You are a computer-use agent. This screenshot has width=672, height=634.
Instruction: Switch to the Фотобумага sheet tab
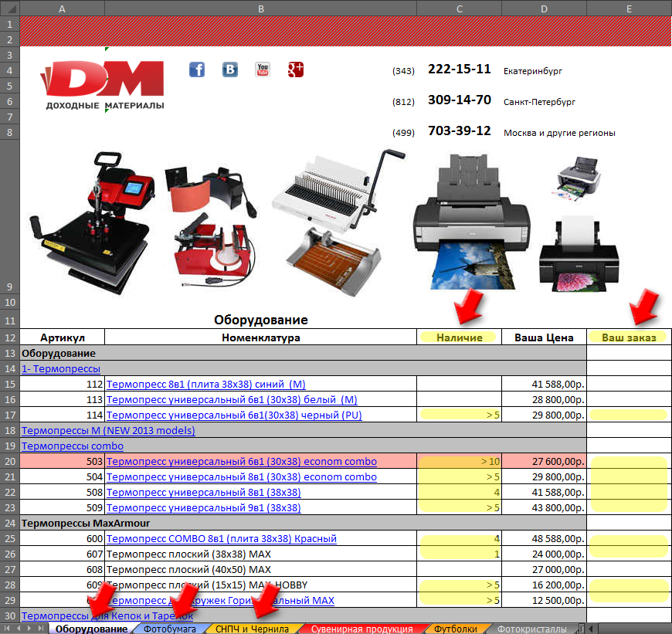170,629
